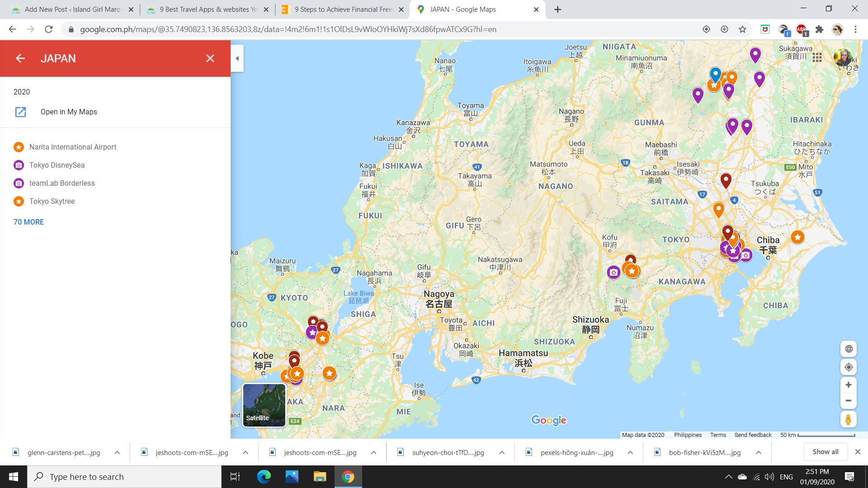This screenshot has height=488, width=868.
Task: Click the purple camera pin near Kofu
Action: click(x=613, y=272)
